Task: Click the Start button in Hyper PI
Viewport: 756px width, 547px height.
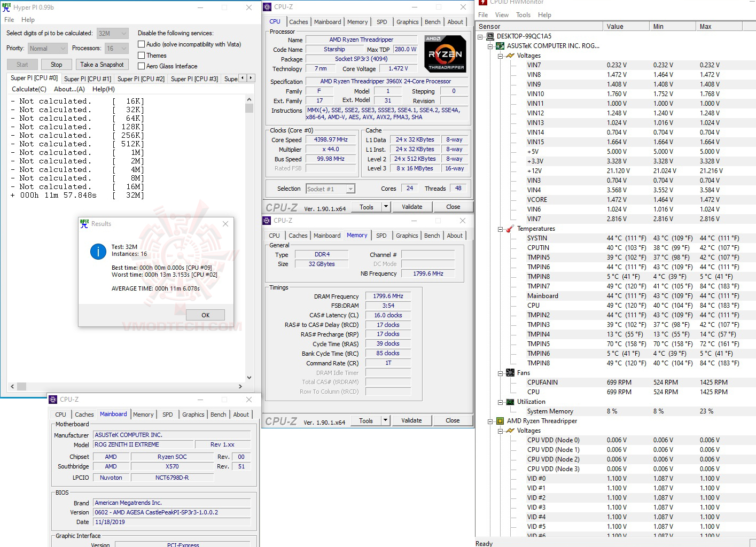Action: pos(22,64)
